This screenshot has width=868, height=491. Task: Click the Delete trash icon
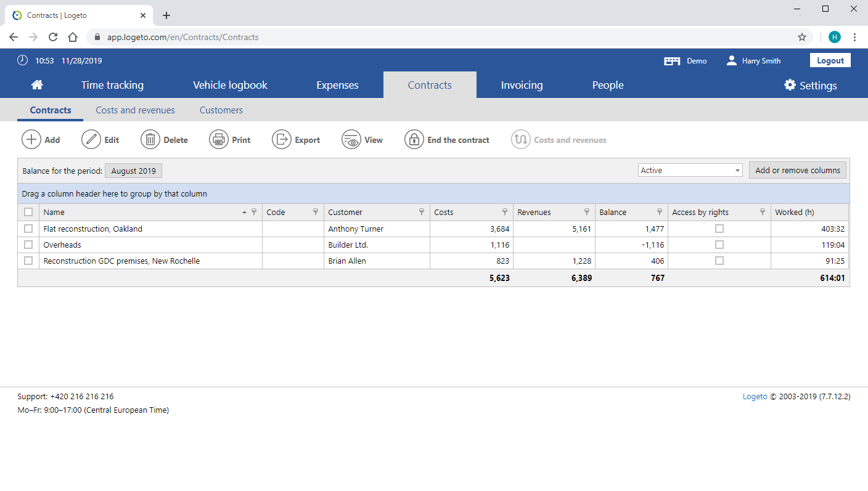(x=150, y=140)
